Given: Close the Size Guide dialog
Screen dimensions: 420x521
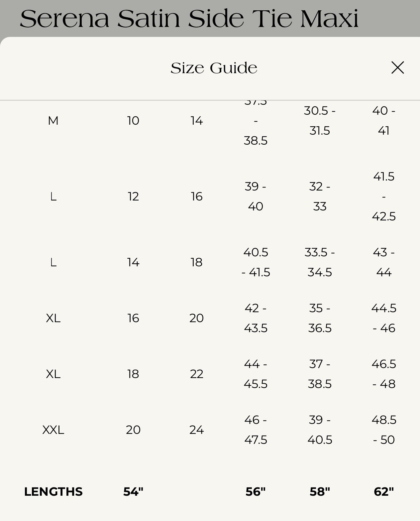Looking at the screenshot, I should click(397, 67).
